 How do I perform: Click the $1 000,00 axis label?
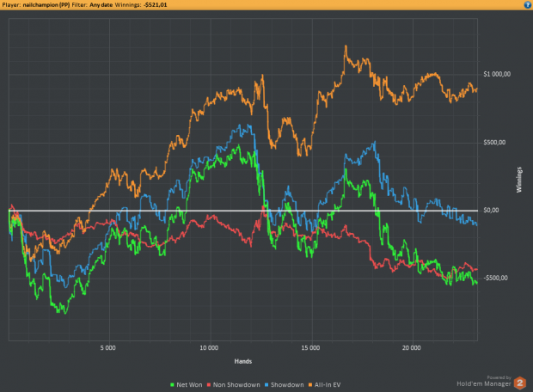(497, 74)
